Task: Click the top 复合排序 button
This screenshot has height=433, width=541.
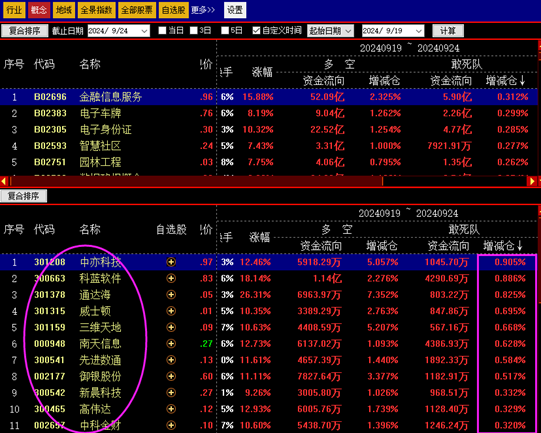Action: click(24, 31)
